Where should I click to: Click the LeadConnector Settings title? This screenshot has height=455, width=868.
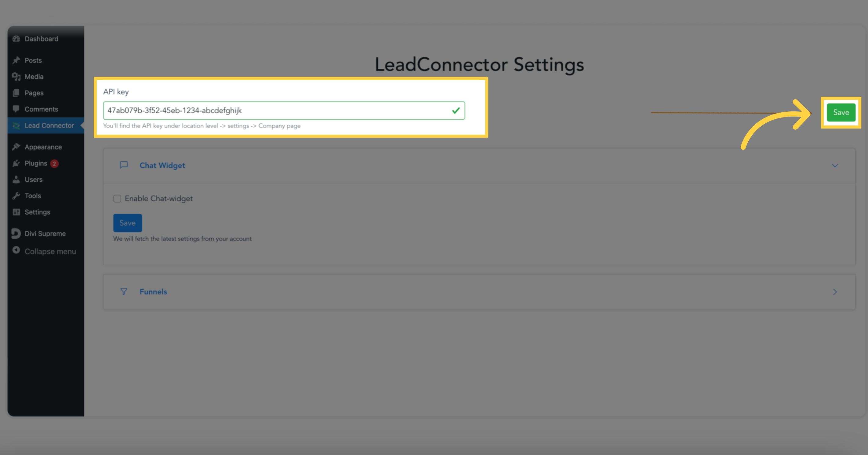479,65
